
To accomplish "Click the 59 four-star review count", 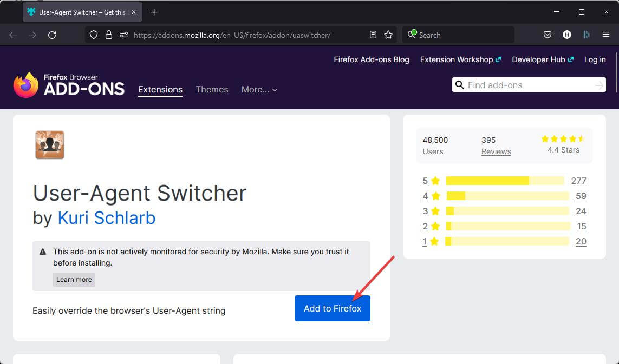I will [x=581, y=196].
